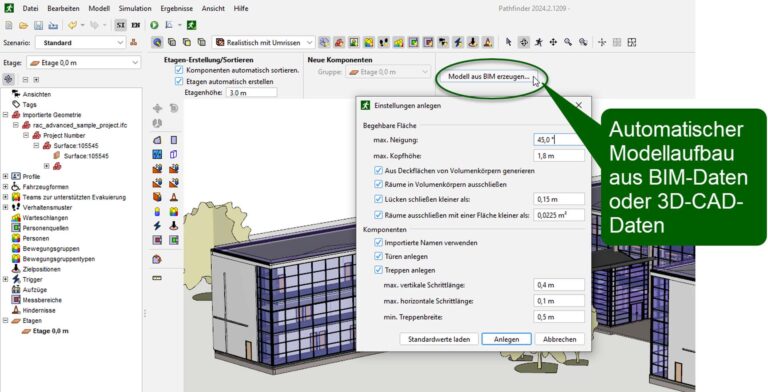
Task: Select the arrow selection tool
Action: pos(508,43)
